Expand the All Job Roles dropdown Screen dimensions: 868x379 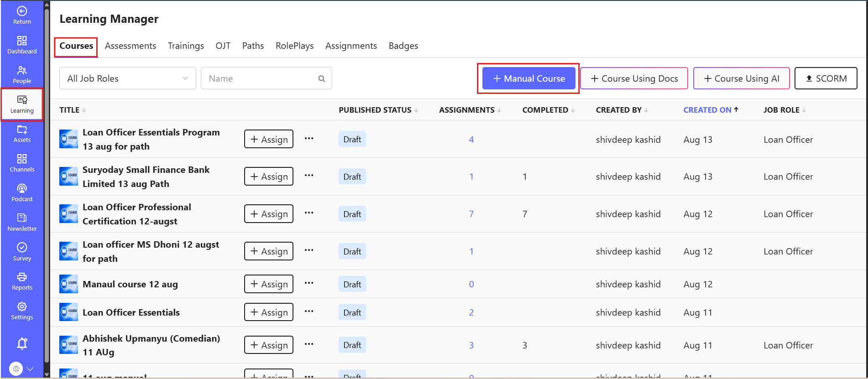(128, 78)
